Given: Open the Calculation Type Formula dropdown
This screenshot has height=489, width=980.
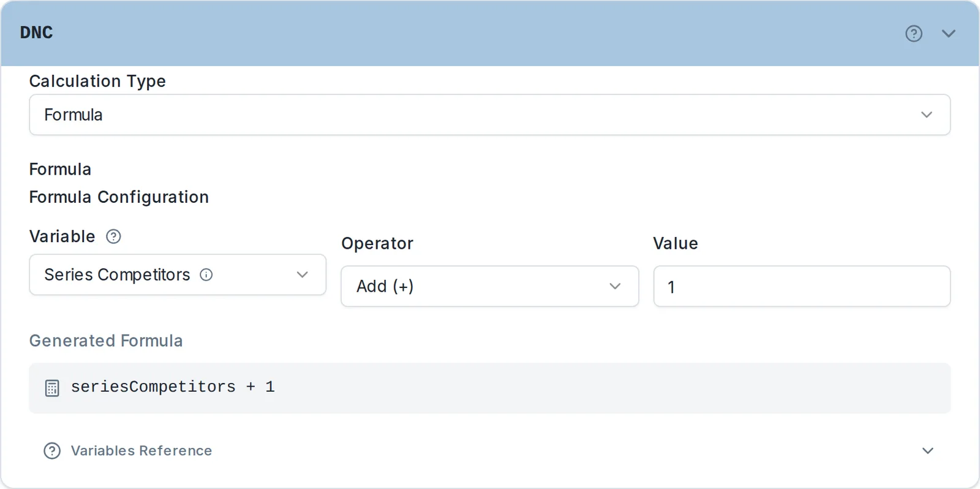Looking at the screenshot, I should coord(489,115).
